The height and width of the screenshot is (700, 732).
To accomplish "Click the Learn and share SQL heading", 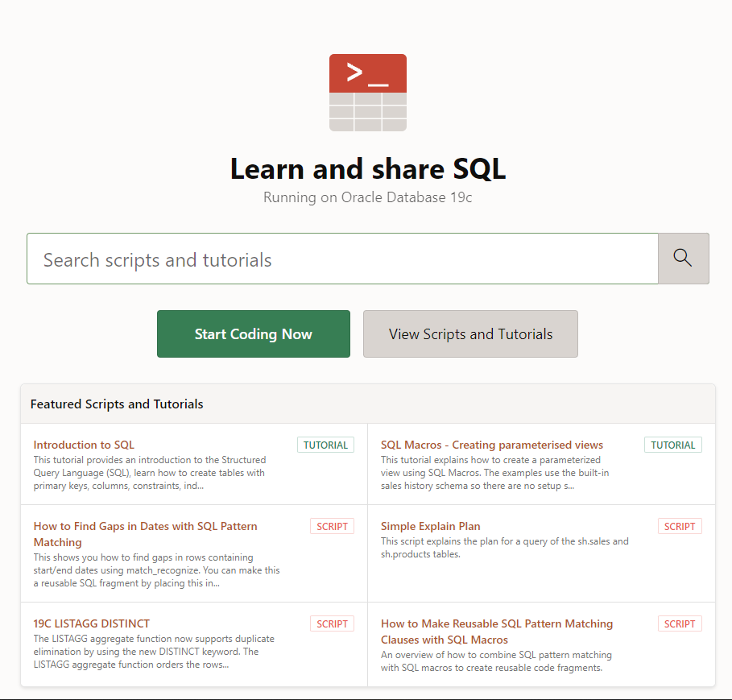I will click(367, 169).
